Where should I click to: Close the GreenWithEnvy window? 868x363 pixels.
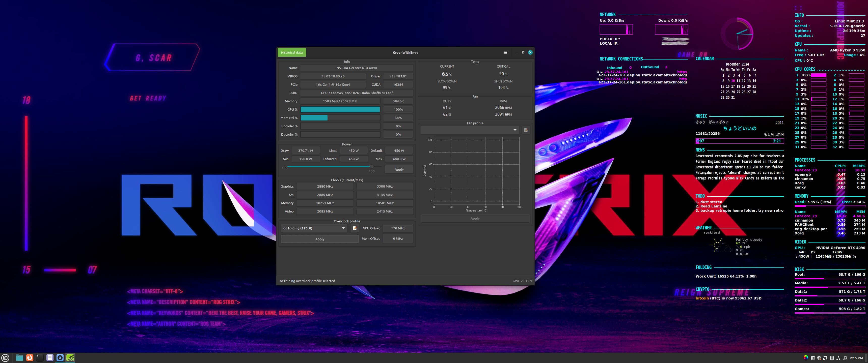point(530,52)
